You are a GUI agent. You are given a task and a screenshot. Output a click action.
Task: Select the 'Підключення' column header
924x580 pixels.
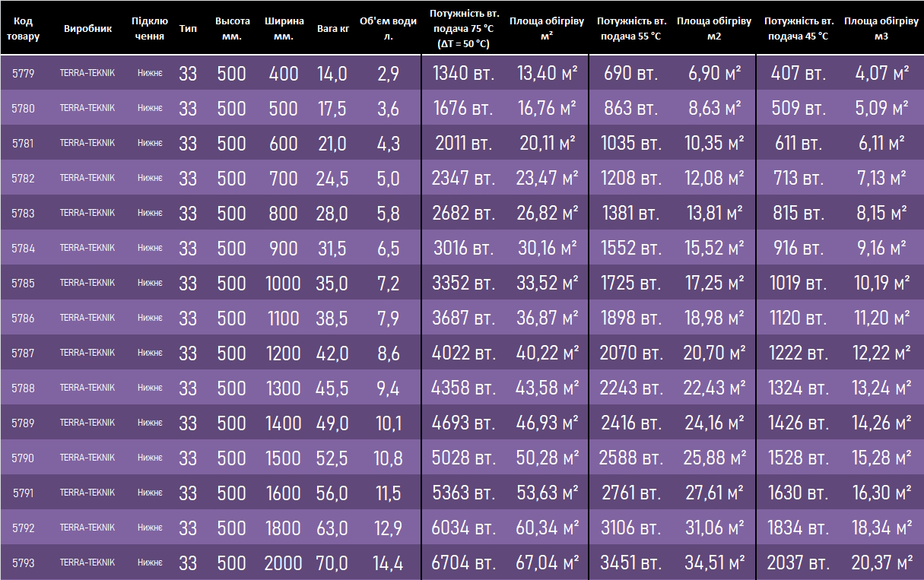150,28
